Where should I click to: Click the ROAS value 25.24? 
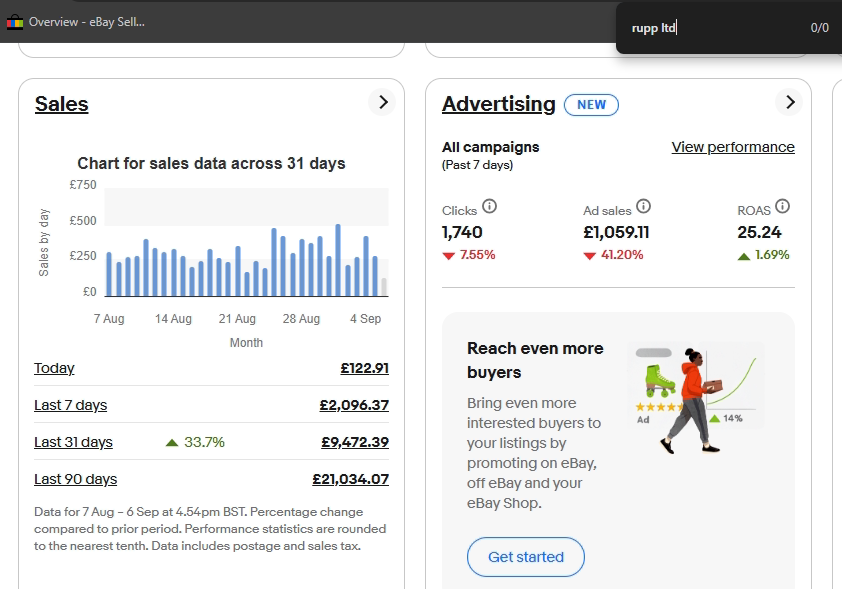coord(759,232)
